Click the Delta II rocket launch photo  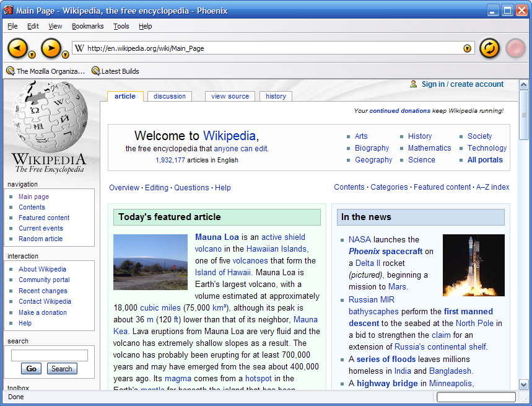coord(474,265)
